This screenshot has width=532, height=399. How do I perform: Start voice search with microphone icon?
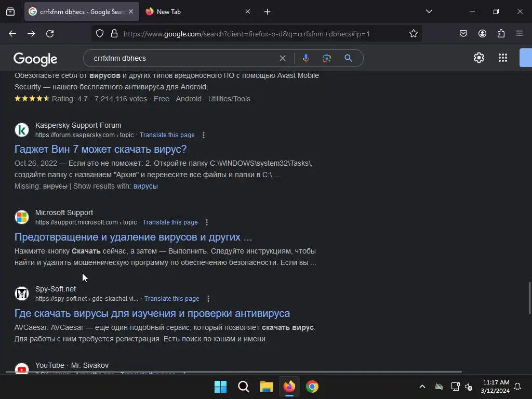(x=305, y=58)
